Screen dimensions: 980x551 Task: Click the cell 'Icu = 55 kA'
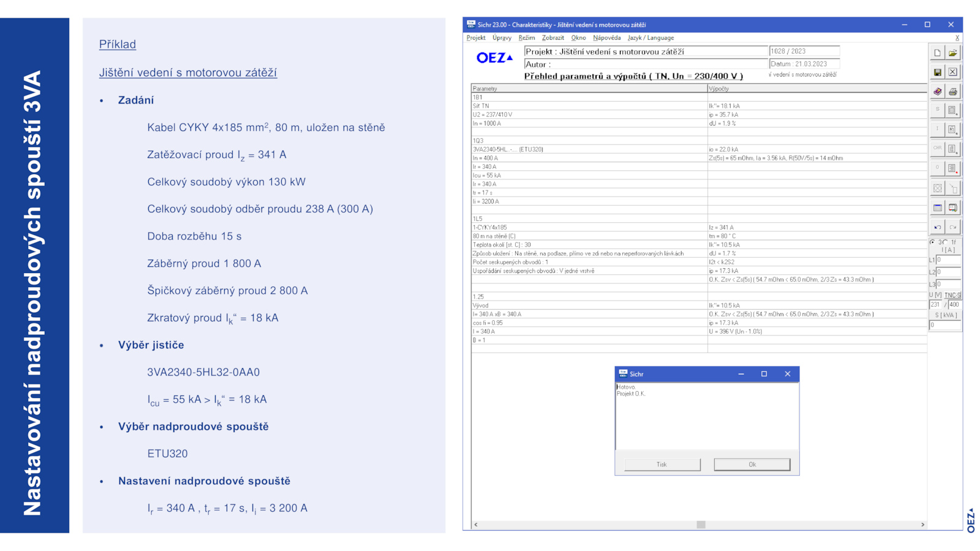click(x=589, y=175)
